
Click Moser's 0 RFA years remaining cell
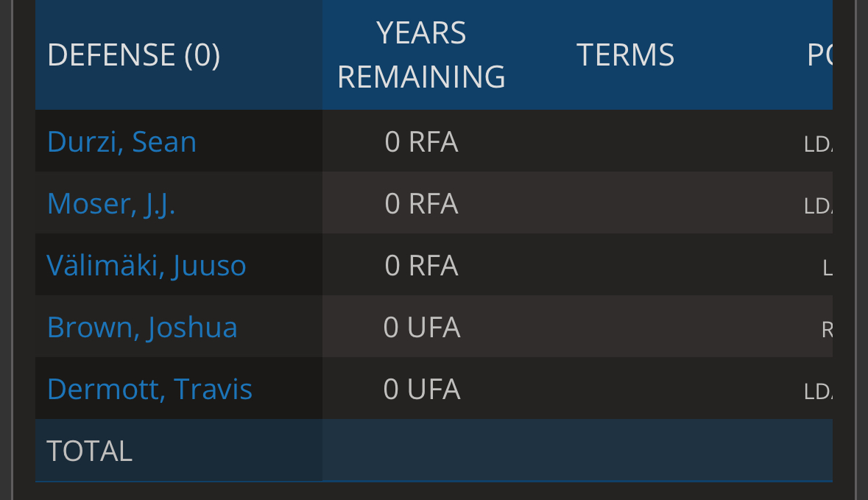pos(421,204)
